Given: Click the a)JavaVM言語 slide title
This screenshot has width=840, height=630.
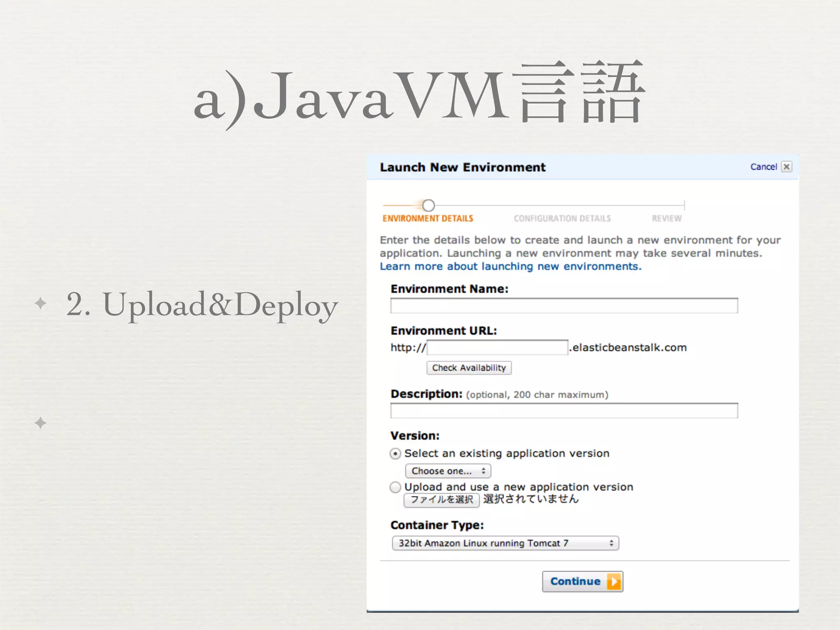Looking at the screenshot, I should pos(419,94).
